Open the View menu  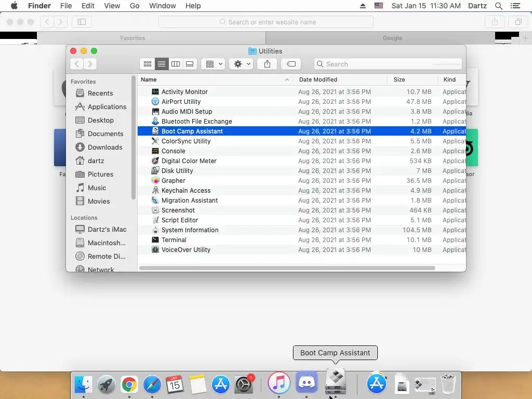tap(112, 6)
